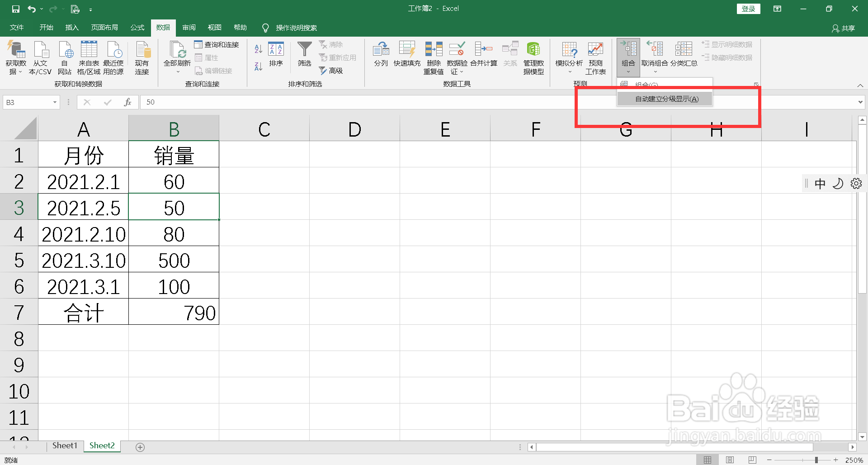The width and height of the screenshot is (868, 465).
Task: Open the Group (组合) dropdown button
Action: coord(628,57)
